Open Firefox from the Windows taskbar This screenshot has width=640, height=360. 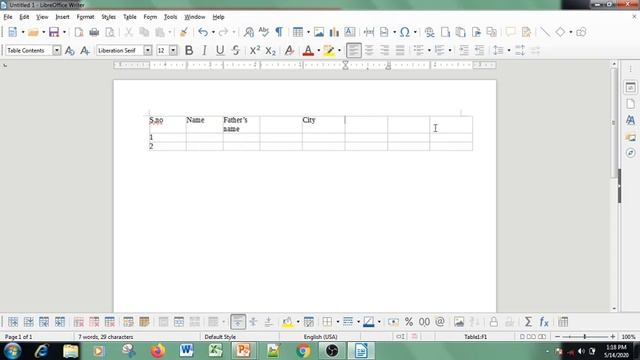coord(158,351)
